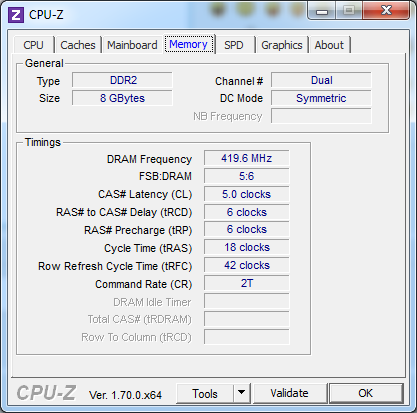
Task: Select the tRAS value 18 clocks
Action: click(x=247, y=248)
